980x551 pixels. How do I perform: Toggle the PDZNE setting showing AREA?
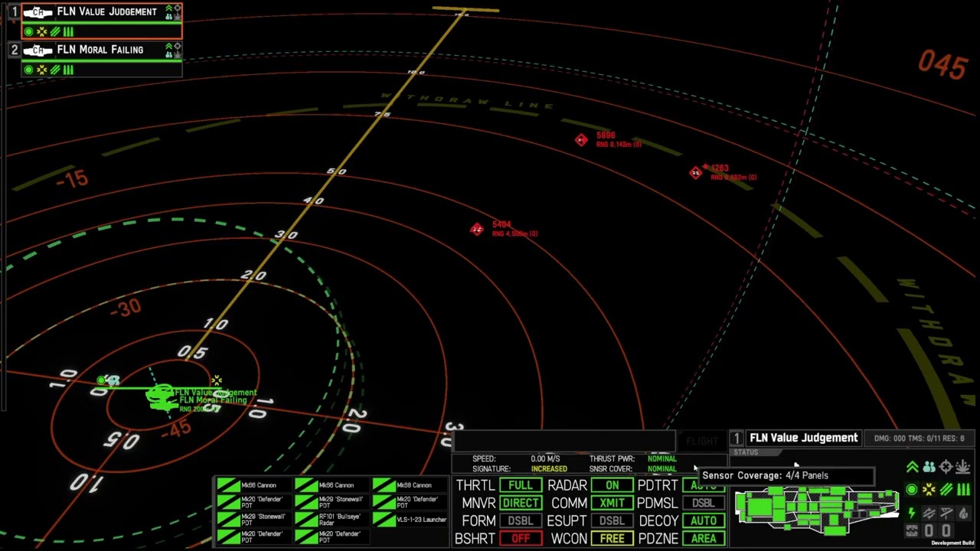[703, 539]
